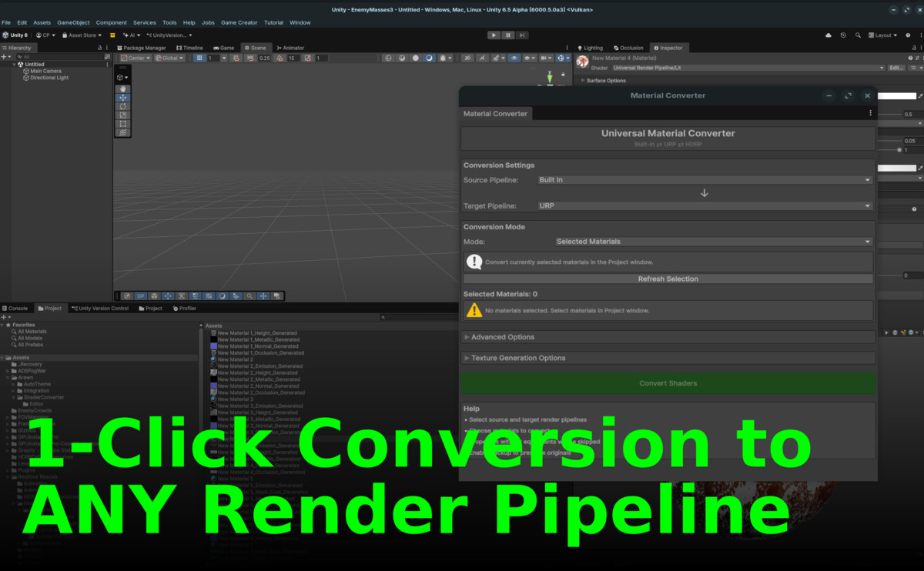
Task: Open Unity cloud icon in top bar
Action: point(829,35)
